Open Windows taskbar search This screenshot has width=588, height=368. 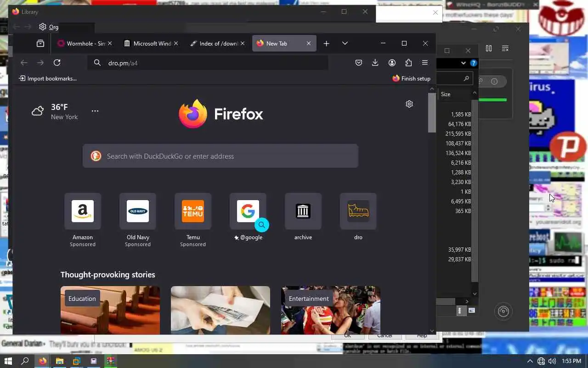(25, 361)
